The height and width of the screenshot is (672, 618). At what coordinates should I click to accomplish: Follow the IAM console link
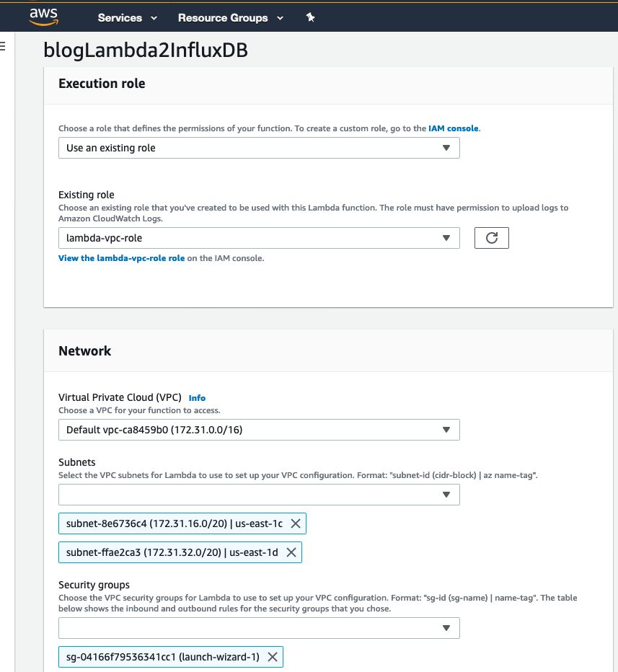pos(454,128)
